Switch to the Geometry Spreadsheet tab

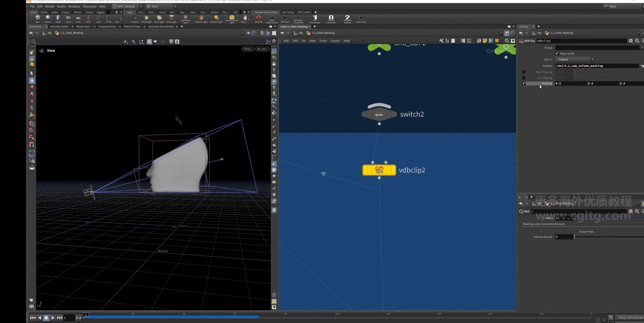[161, 27]
